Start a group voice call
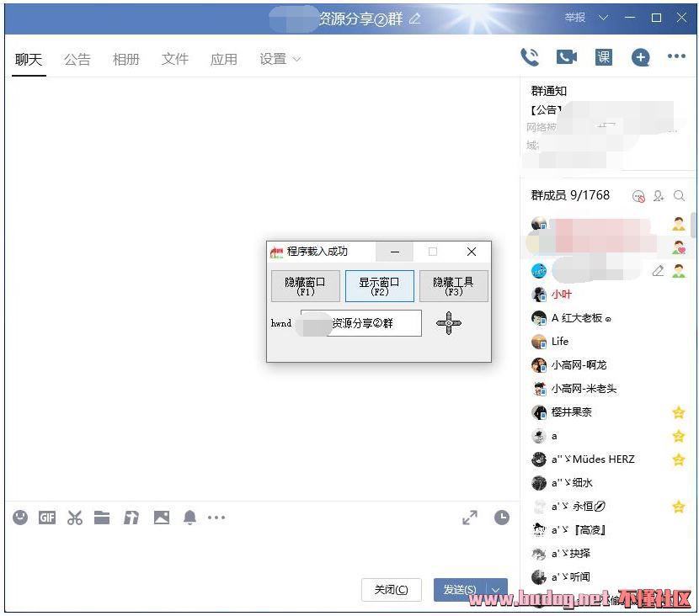This screenshot has height=616, width=699. point(530,57)
